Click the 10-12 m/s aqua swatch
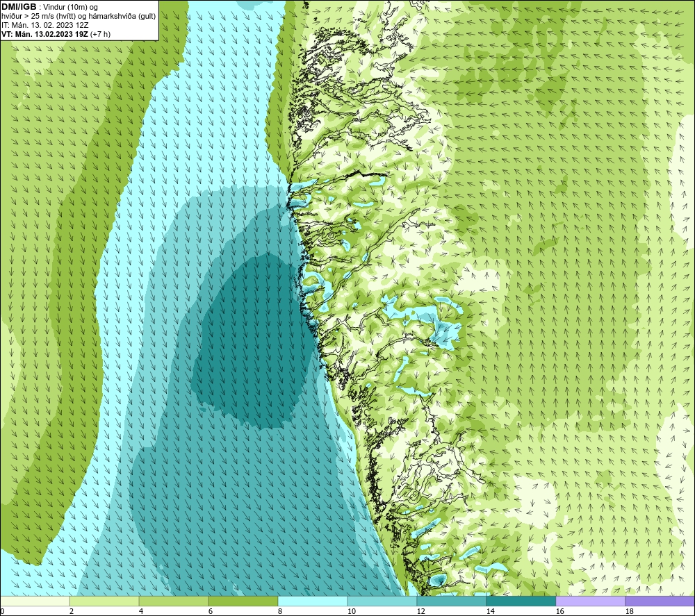Viewport: 695px width, 616px height. tap(382, 601)
